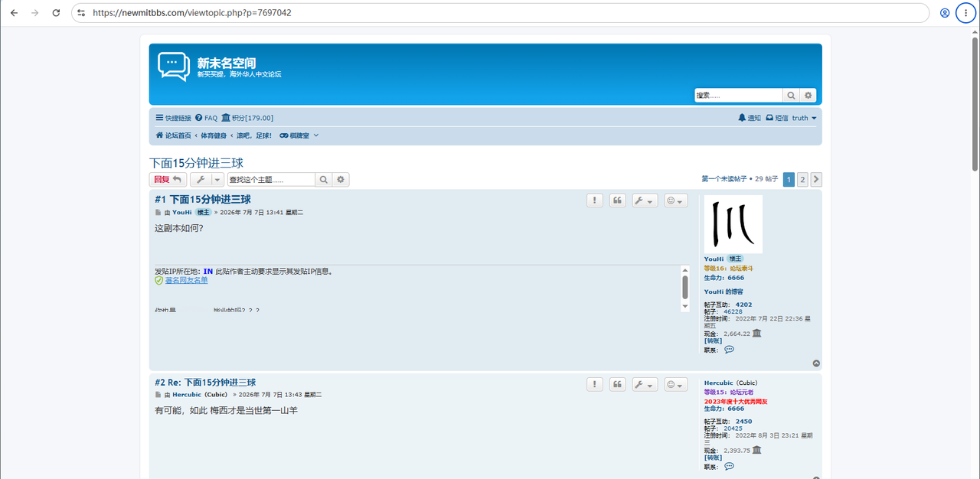Reload the page with the refresh icon

click(56, 13)
